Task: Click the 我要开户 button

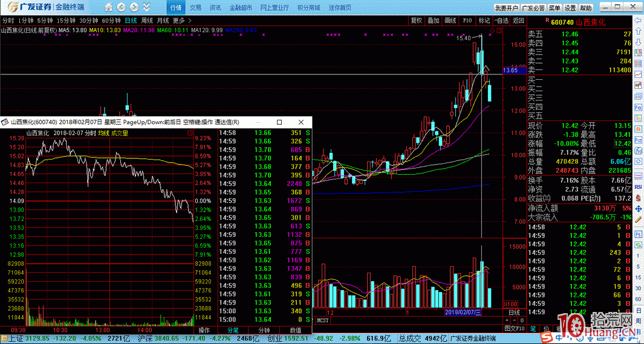Action: (x=506, y=8)
